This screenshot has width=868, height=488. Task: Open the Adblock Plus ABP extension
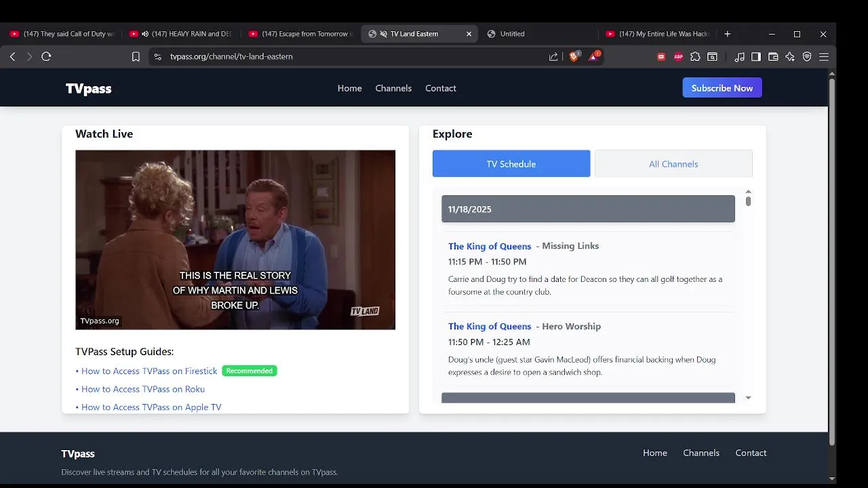[x=678, y=57]
